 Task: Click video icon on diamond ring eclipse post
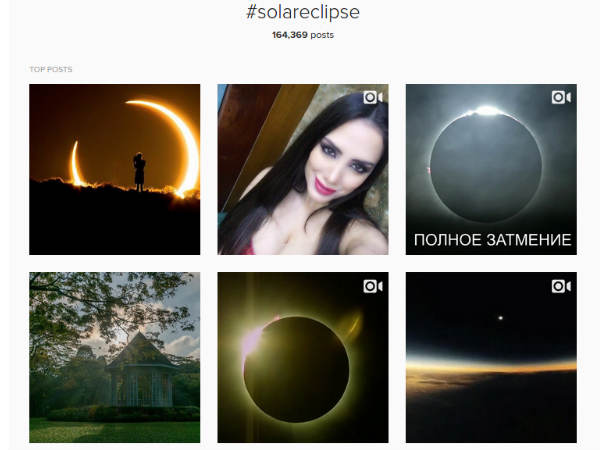(373, 286)
